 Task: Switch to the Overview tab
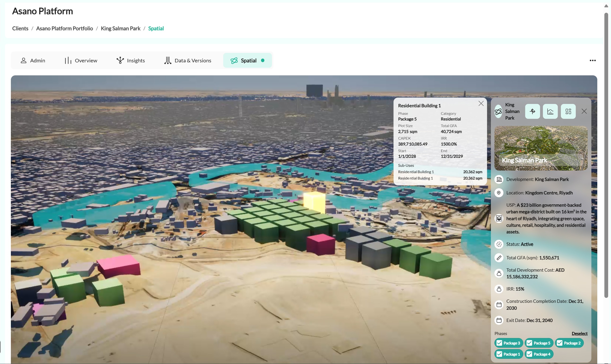point(81,60)
